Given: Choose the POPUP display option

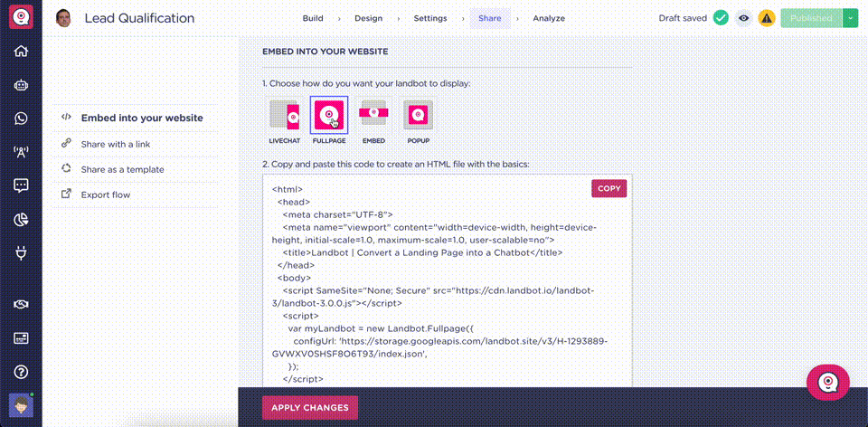Looking at the screenshot, I should click(x=418, y=120).
